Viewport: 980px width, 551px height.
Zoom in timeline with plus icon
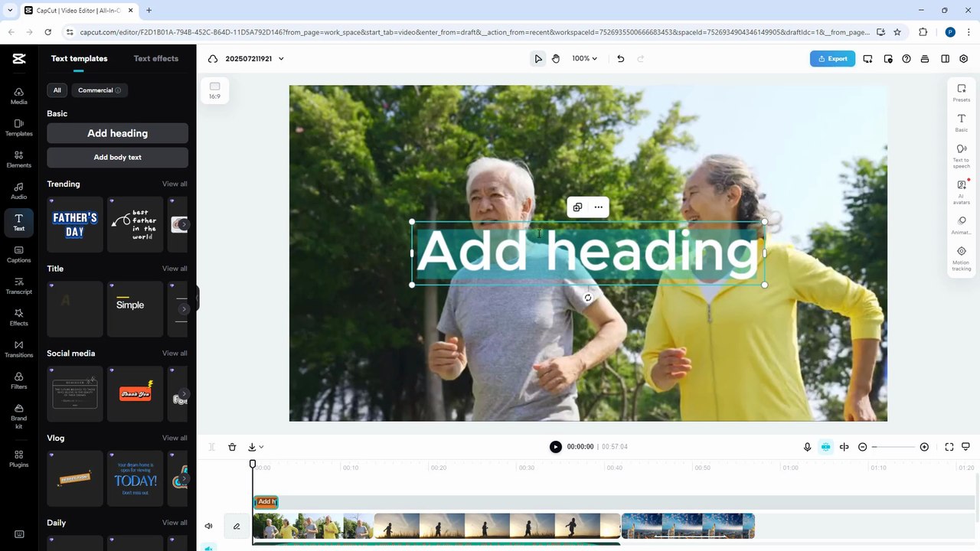click(924, 447)
